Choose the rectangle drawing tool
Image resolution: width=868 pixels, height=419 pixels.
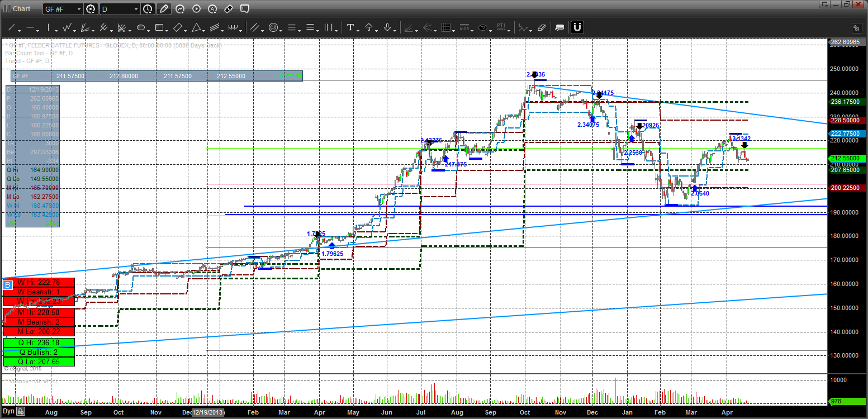(159, 27)
